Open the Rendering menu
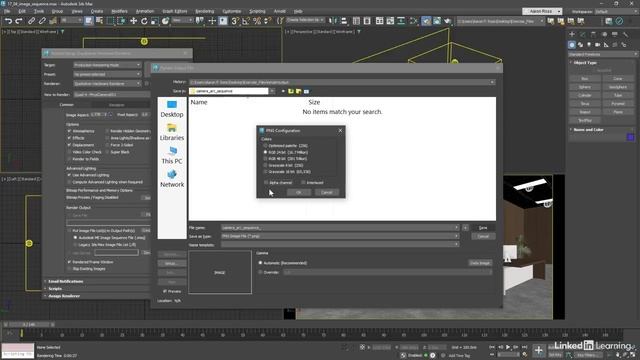Screen dimensions: 640x360 [x=204, y=11]
